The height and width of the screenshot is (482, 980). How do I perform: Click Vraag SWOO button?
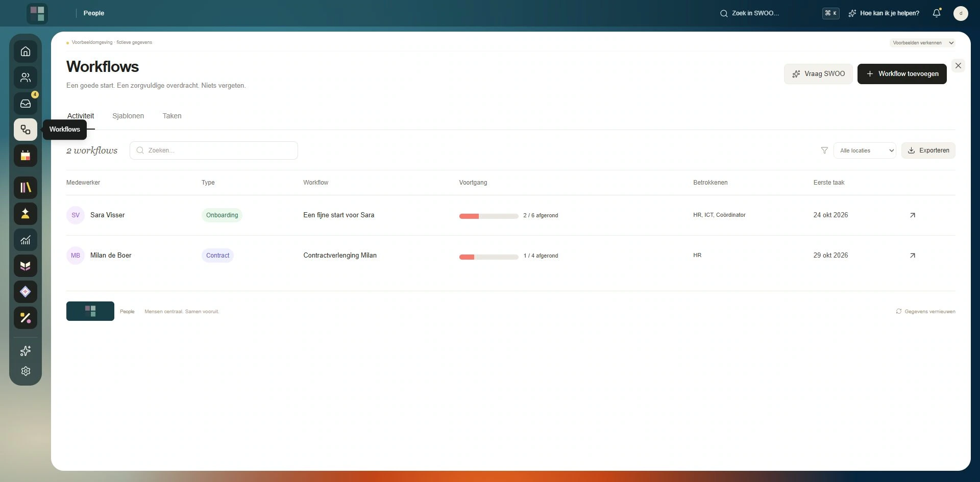(818, 74)
